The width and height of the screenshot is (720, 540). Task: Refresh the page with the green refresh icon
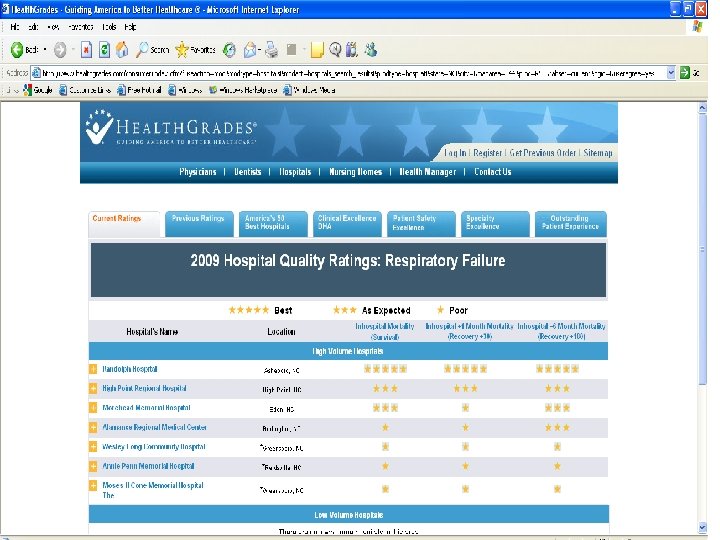click(x=104, y=49)
